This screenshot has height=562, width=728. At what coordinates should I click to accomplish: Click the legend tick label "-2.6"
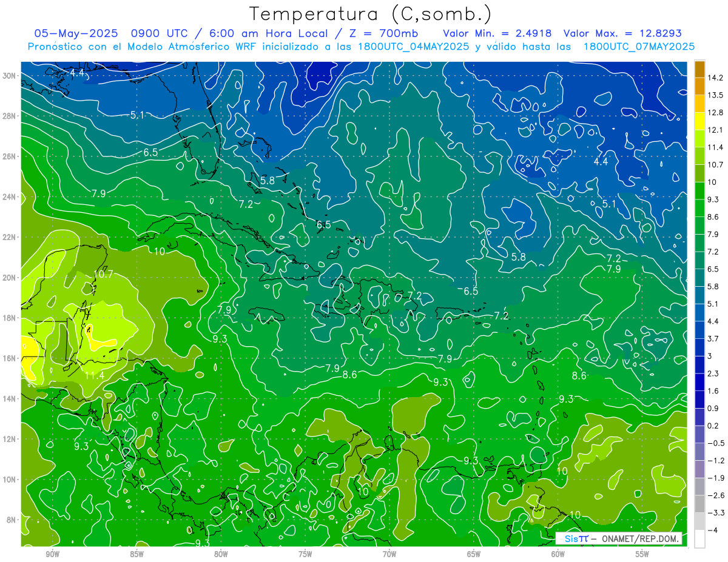coord(716,495)
